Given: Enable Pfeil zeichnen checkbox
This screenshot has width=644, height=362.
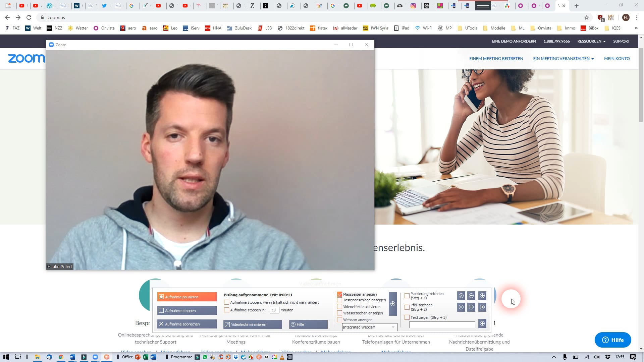Looking at the screenshot, I should (x=407, y=307).
